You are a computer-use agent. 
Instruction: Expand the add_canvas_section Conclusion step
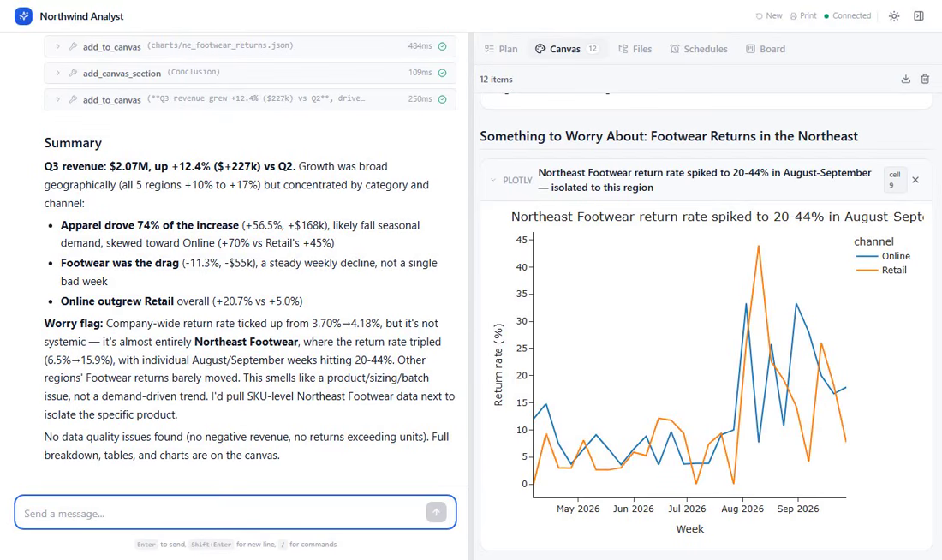[57, 73]
